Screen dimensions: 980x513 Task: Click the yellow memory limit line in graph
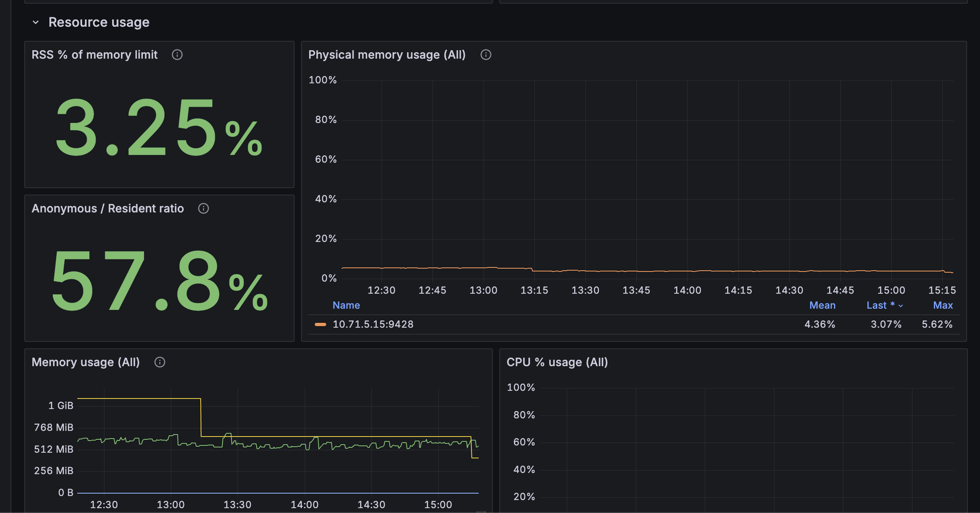[x=138, y=399]
